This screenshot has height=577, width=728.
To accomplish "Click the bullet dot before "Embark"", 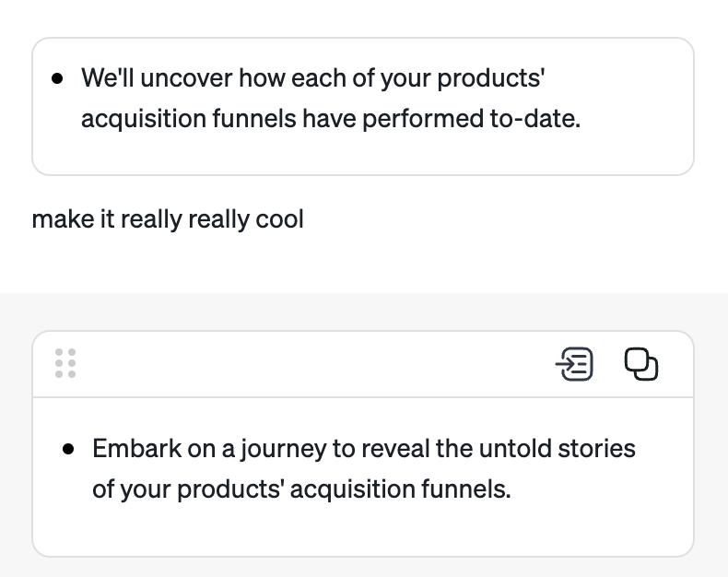I will (68, 449).
